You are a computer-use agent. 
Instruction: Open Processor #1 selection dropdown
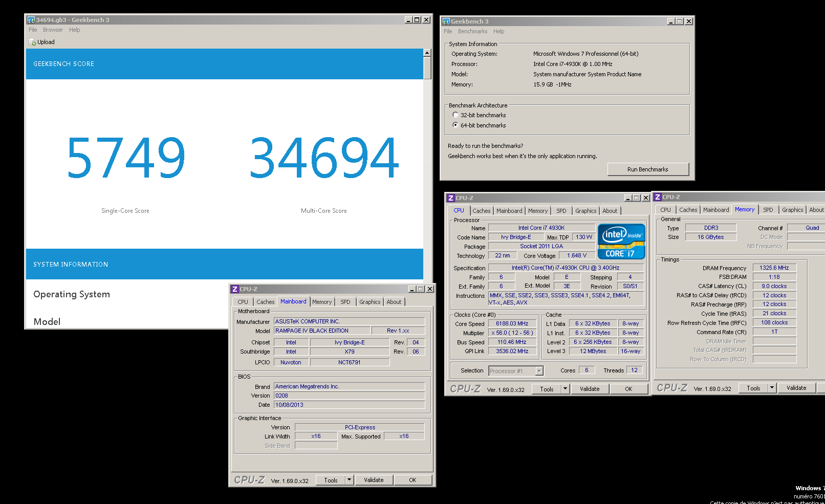click(x=539, y=371)
